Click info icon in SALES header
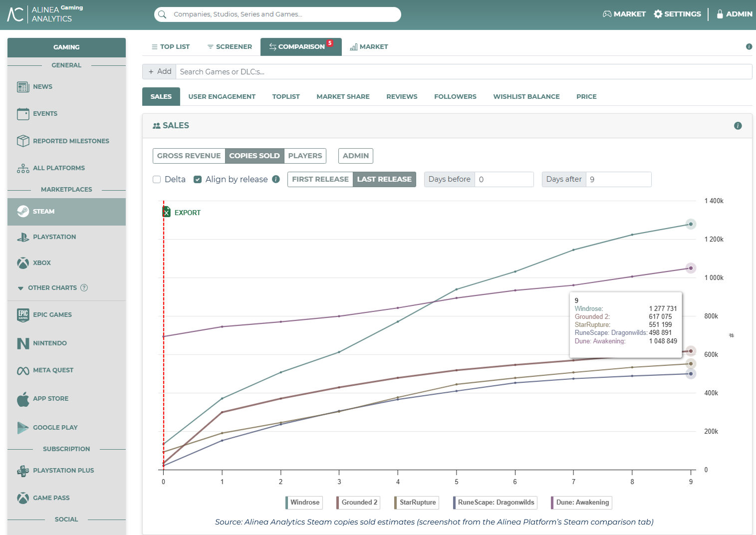The image size is (756, 535). pyautogui.click(x=738, y=126)
